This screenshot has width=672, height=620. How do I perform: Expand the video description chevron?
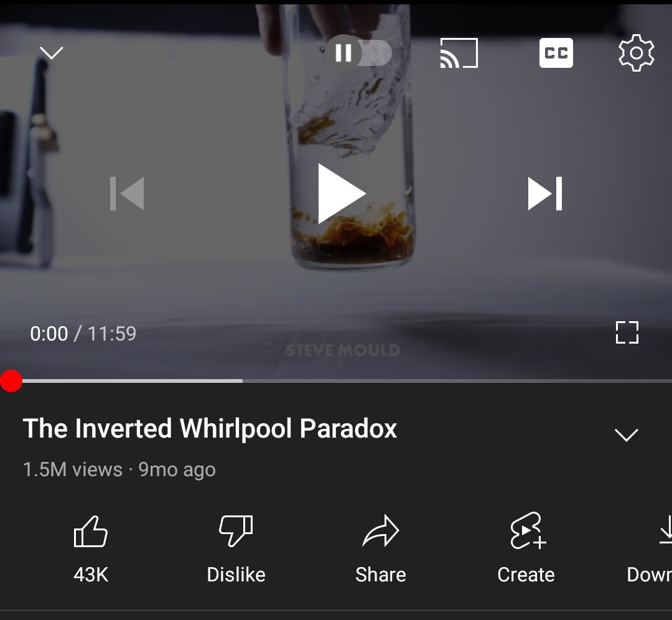click(626, 434)
